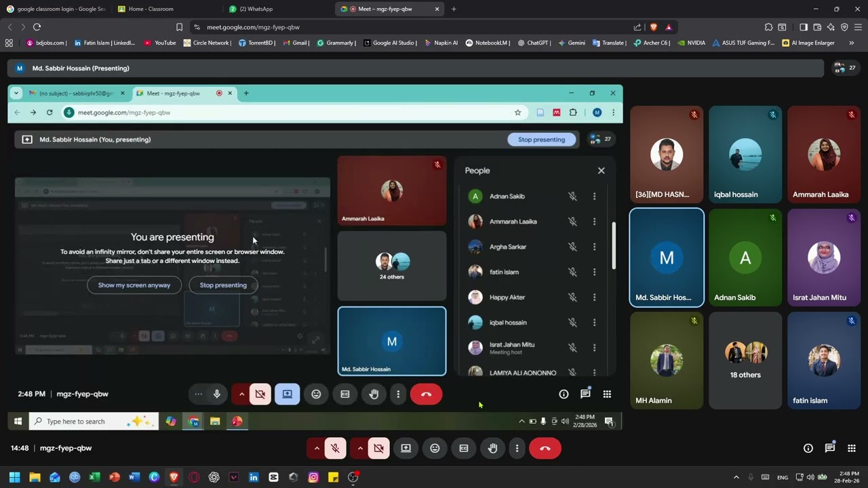Open in-call chat icon in outer Meet toolbar
The height and width of the screenshot is (488, 868).
(x=830, y=448)
